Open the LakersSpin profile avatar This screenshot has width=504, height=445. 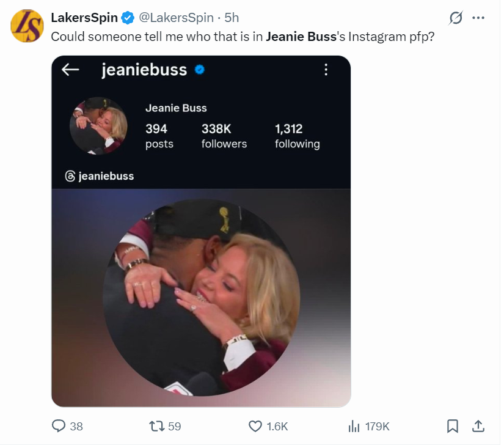pyautogui.click(x=27, y=26)
